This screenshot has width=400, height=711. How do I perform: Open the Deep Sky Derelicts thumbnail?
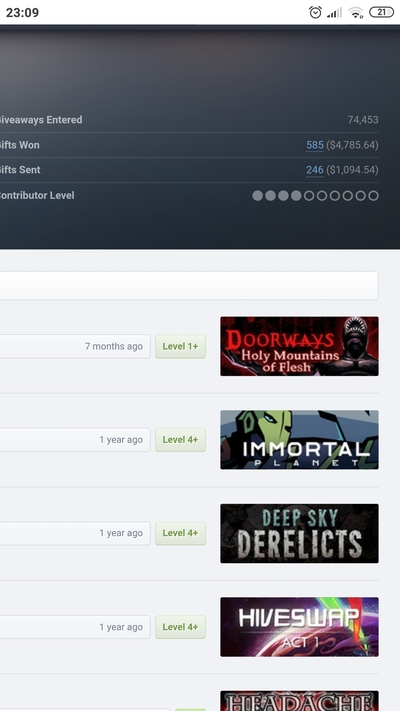(299, 533)
